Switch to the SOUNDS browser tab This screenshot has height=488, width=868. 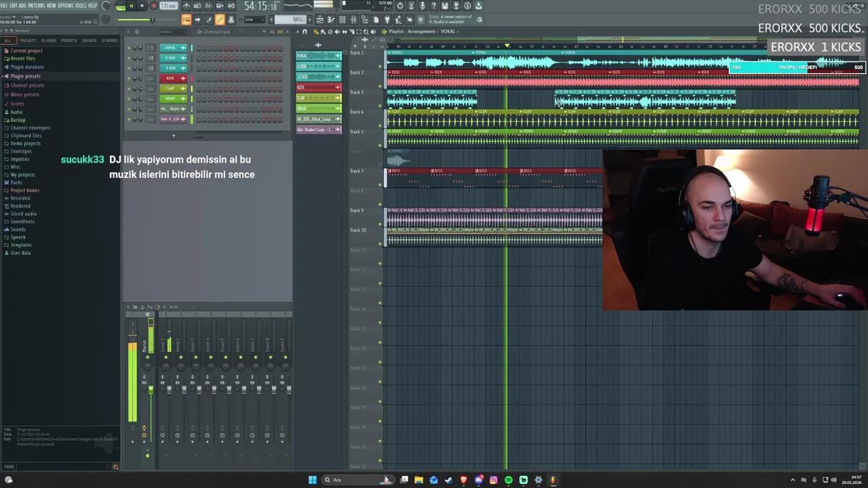pos(90,41)
